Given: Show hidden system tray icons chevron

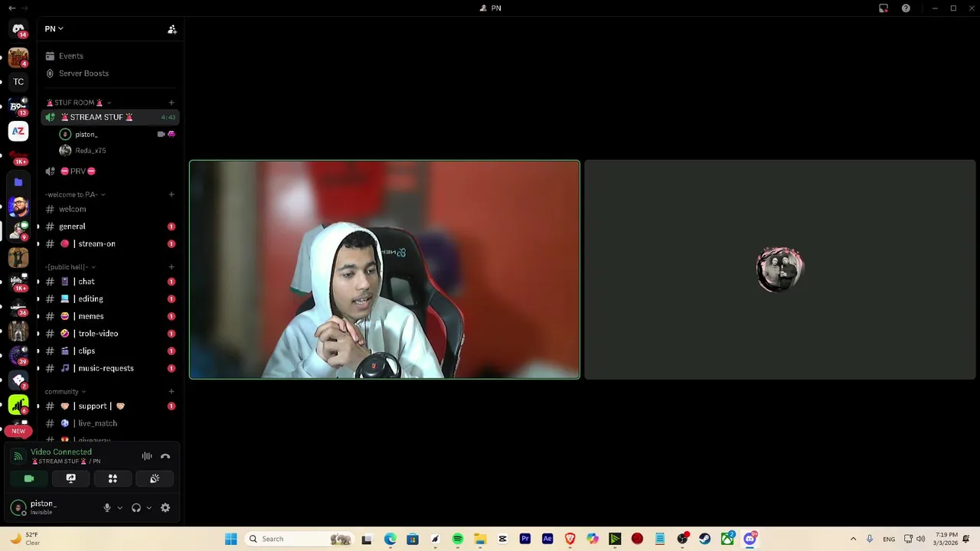Looking at the screenshot, I should pos(853,540).
